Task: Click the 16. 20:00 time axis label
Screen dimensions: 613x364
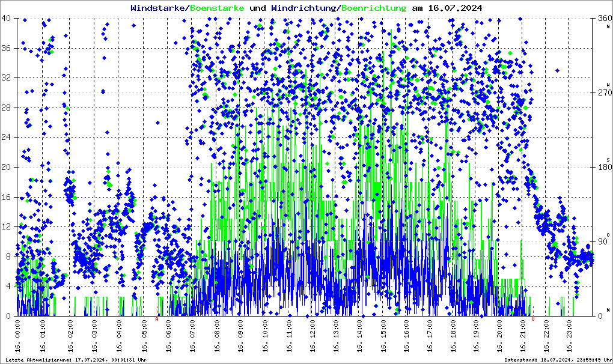Action: (499, 336)
